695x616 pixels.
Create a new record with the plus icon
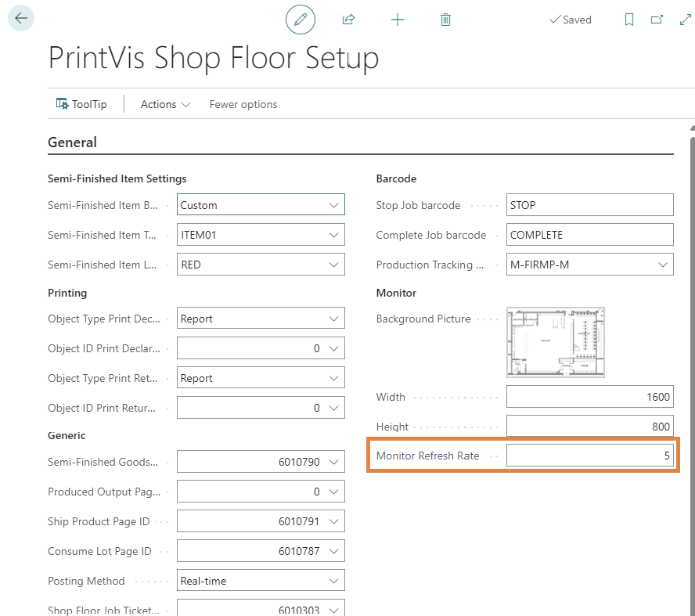398,19
